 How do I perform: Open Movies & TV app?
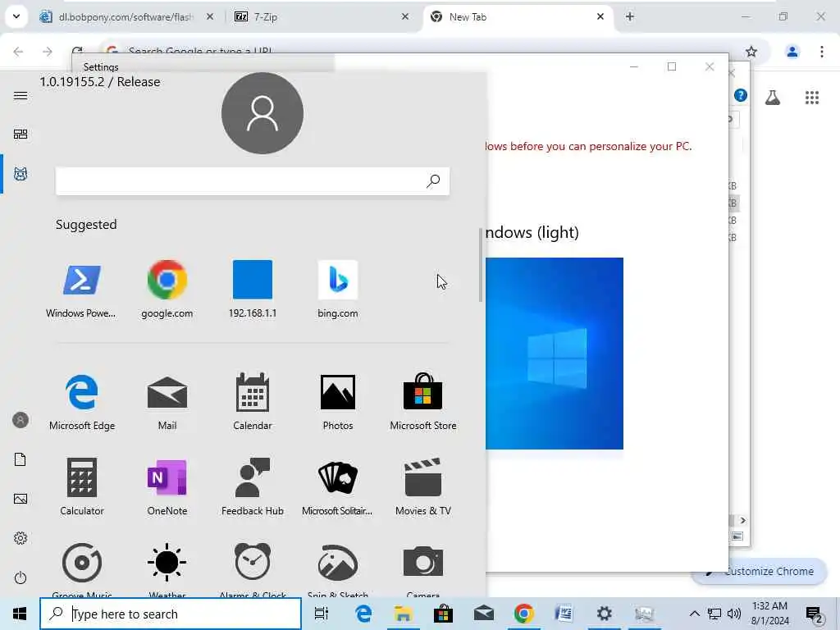tap(423, 486)
